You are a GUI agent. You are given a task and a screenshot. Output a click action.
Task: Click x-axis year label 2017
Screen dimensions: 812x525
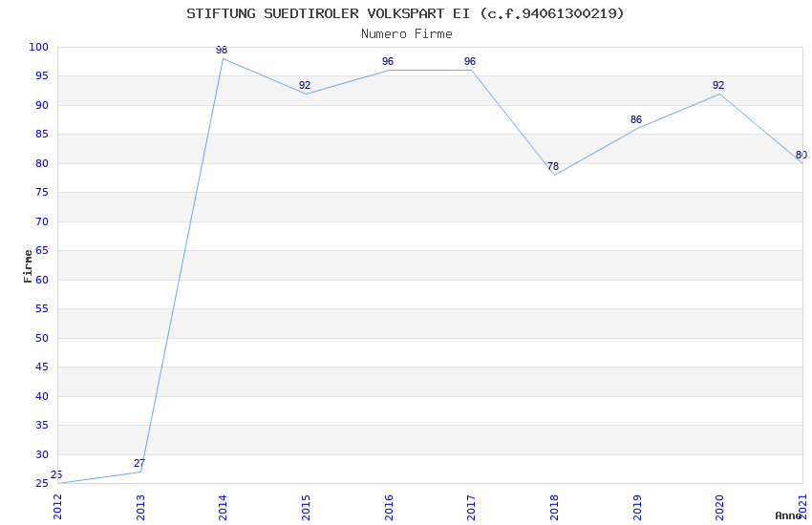click(x=471, y=507)
